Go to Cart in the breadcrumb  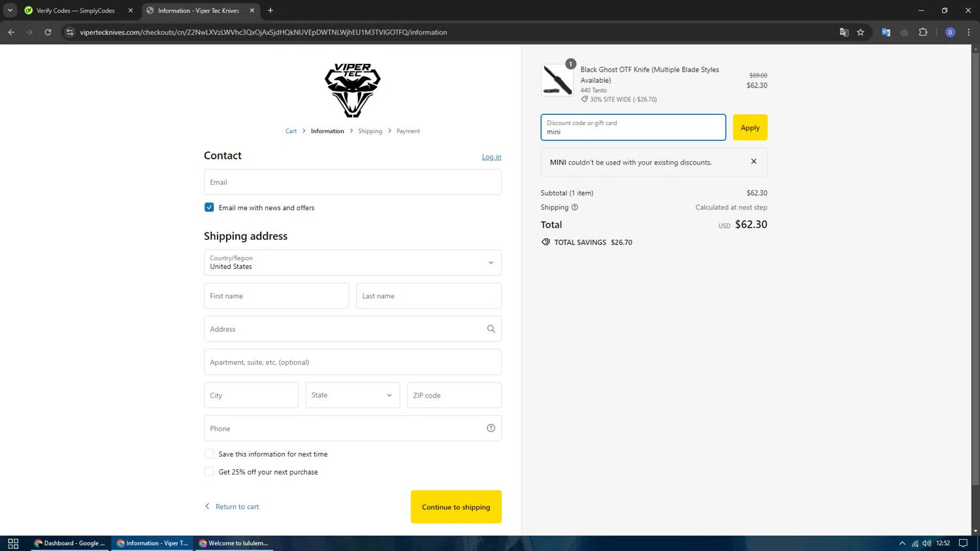(291, 131)
